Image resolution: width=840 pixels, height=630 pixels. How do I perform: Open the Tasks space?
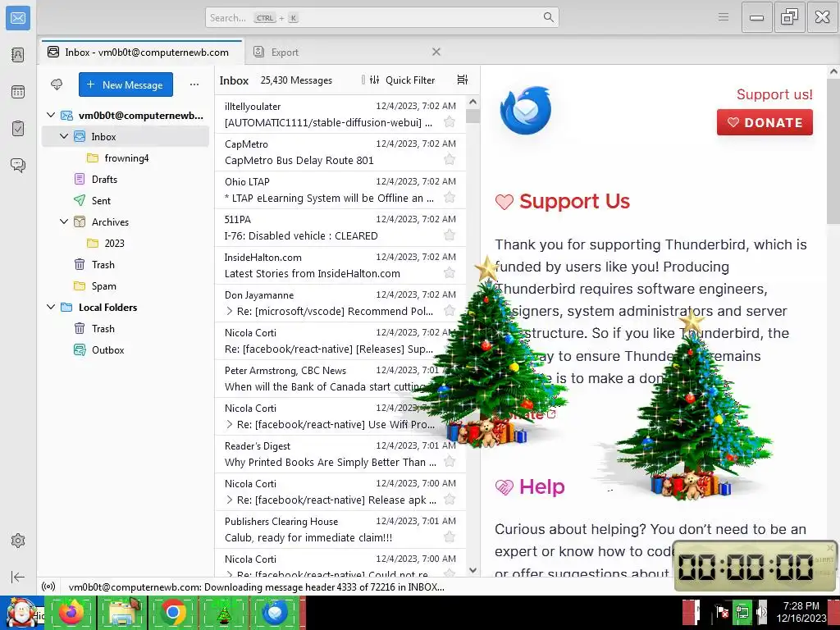(x=18, y=128)
